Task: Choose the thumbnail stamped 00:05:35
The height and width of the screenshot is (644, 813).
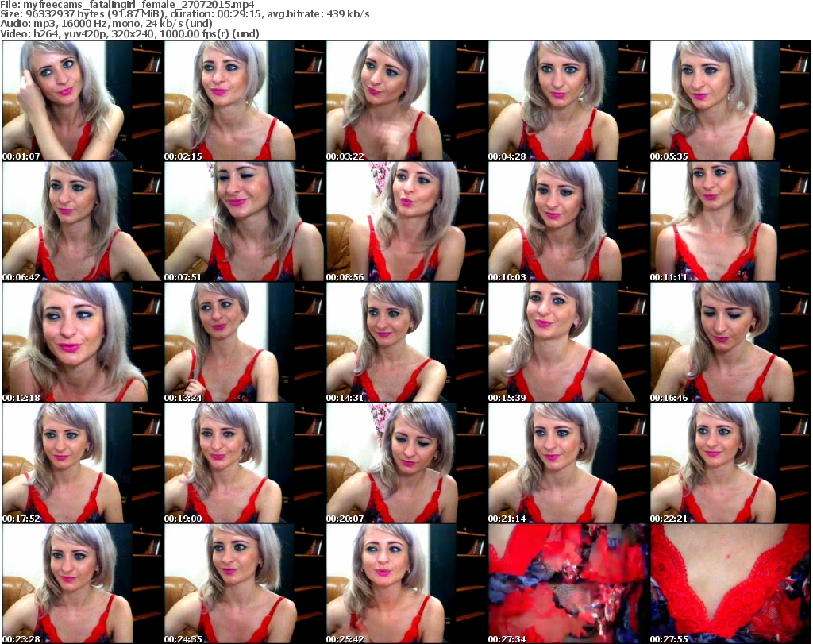Action: coord(730,101)
